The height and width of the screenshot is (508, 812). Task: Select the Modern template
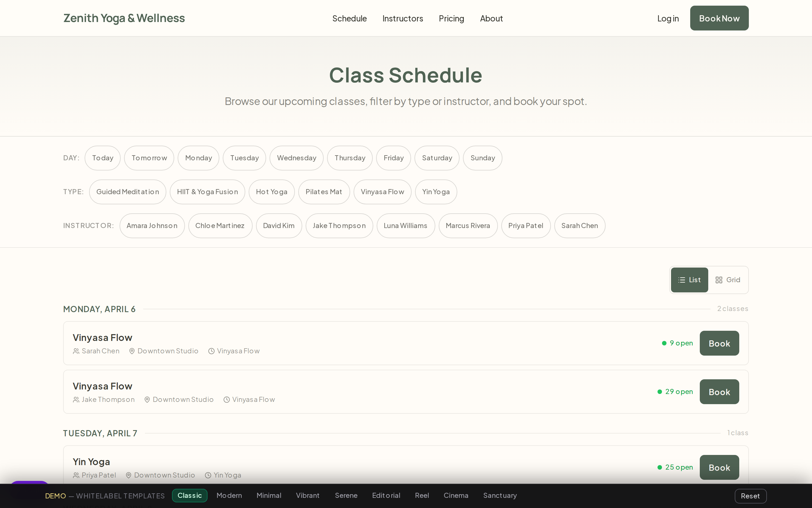(229, 496)
